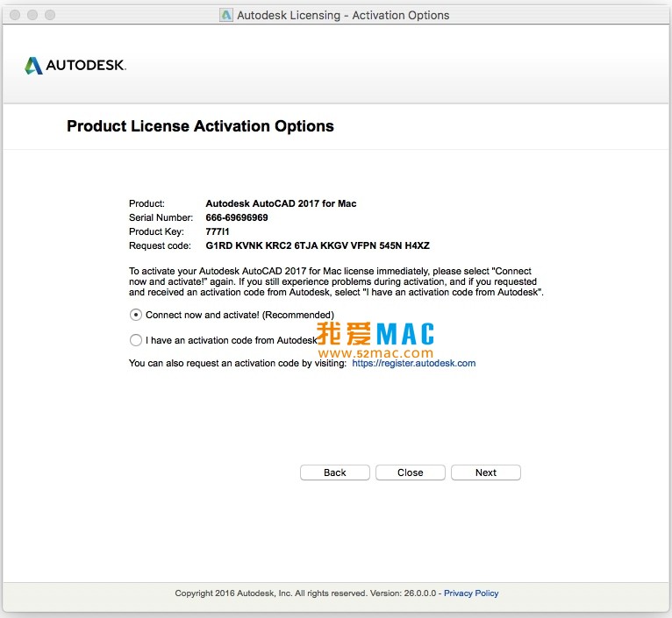Screen dimensions: 672x618
Task: Click the Back button
Action: pos(335,472)
